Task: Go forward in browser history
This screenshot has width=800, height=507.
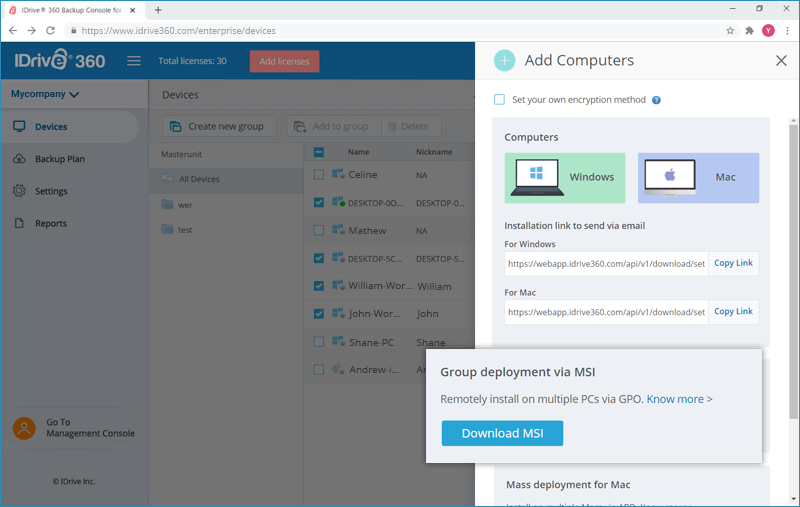Action: (x=32, y=31)
